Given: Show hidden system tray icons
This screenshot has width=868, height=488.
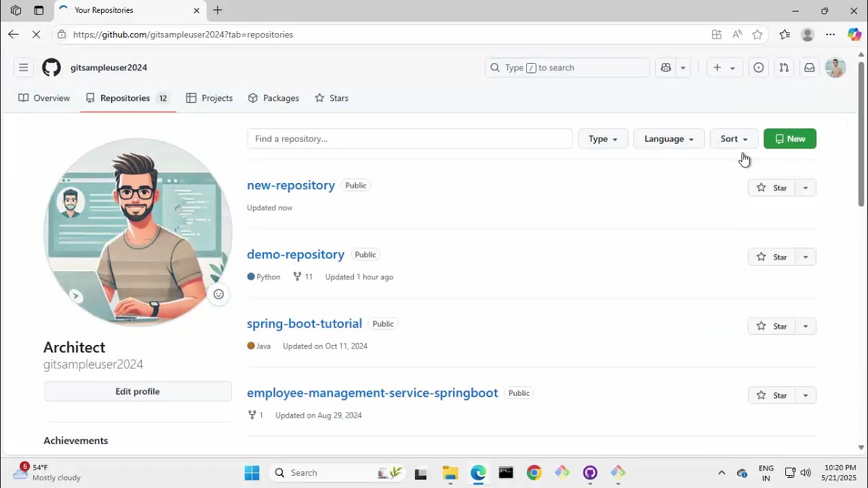Looking at the screenshot, I should (722, 473).
